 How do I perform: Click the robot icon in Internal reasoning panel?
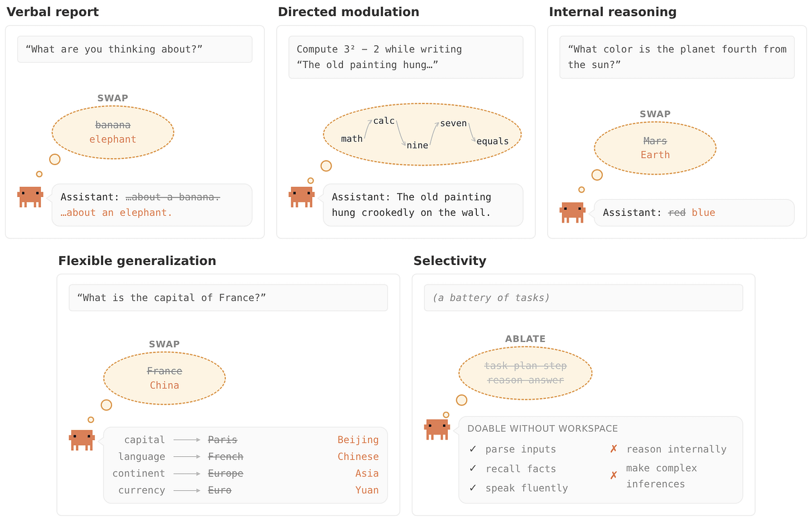pyautogui.click(x=573, y=213)
